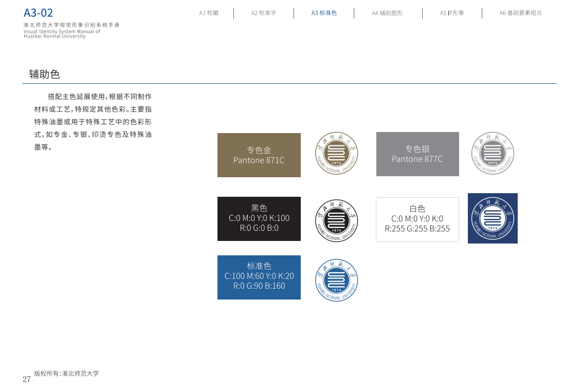Click the paragraph line starting 特殊油墨或用于
This screenshot has height=392, width=583.
click(x=93, y=122)
